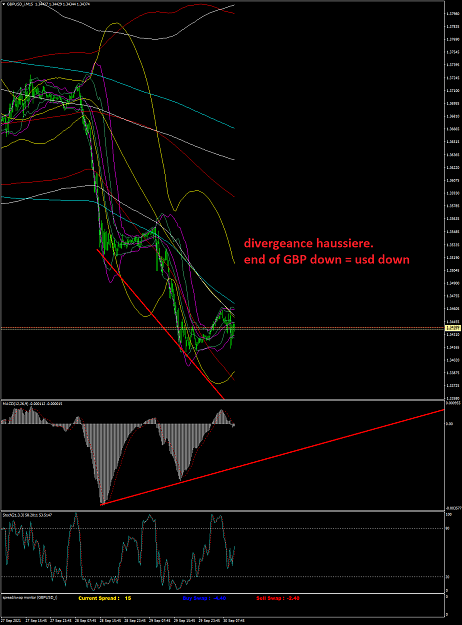Select the red trendline below price lows
The width and height of the screenshot is (462, 625).
(x=161, y=324)
